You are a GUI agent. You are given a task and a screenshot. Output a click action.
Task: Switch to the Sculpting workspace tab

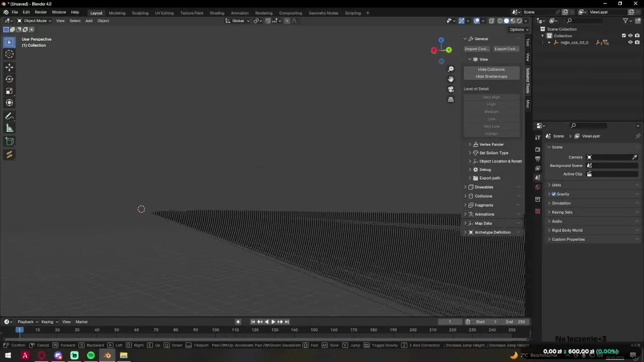(140, 13)
